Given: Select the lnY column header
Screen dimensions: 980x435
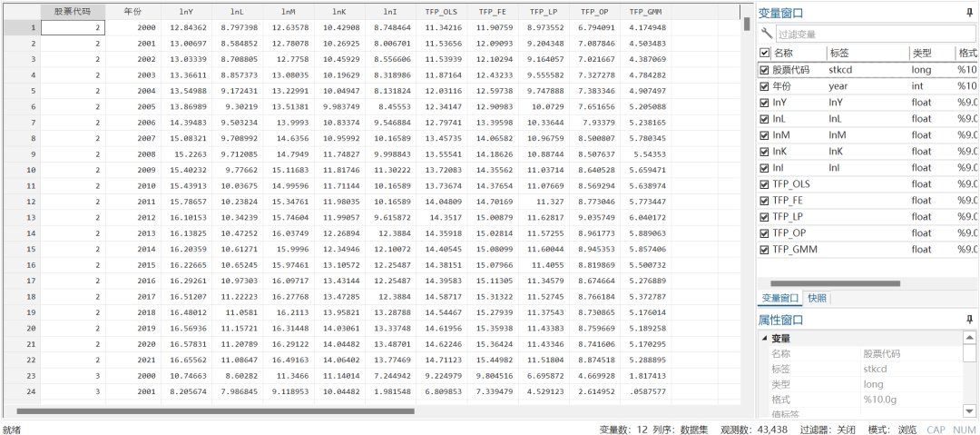Looking at the screenshot, I should 186,11.
